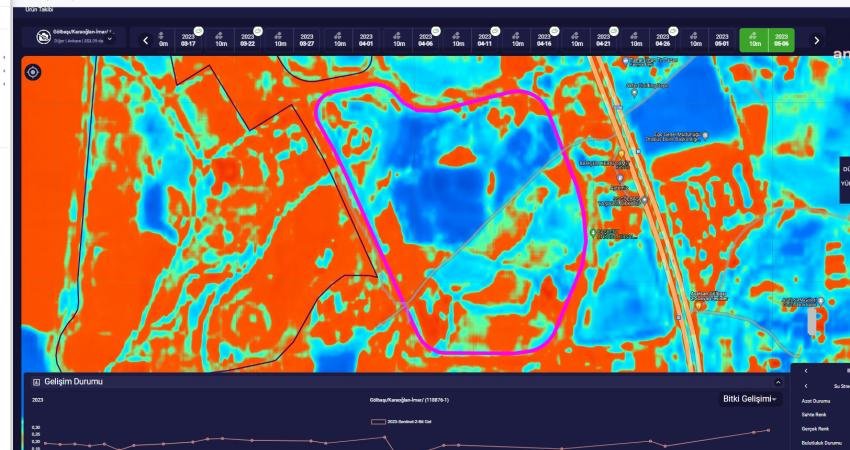Select the Azot Durumu layer option
The height and width of the screenshot is (450, 850).
[x=816, y=400]
